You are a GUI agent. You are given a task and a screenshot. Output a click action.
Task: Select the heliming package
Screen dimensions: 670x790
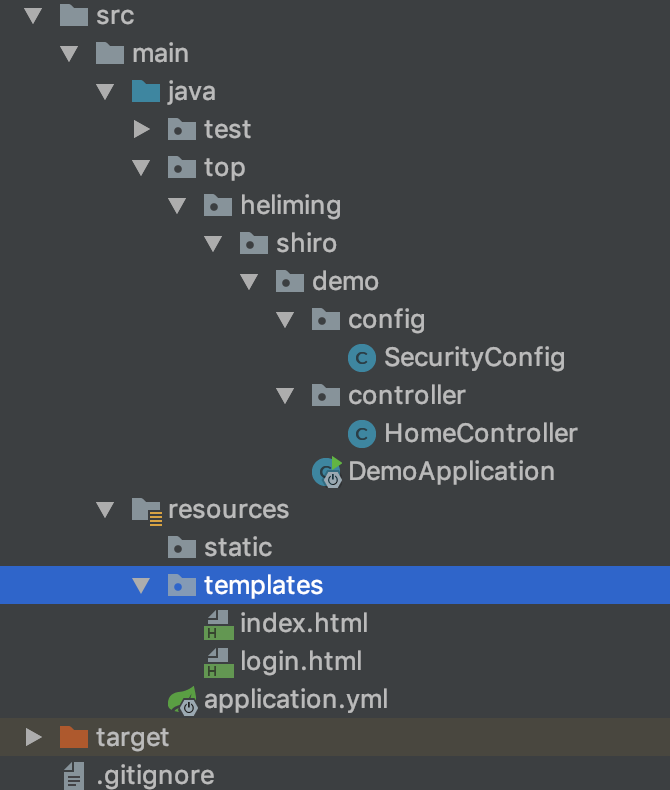tap(290, 206)
